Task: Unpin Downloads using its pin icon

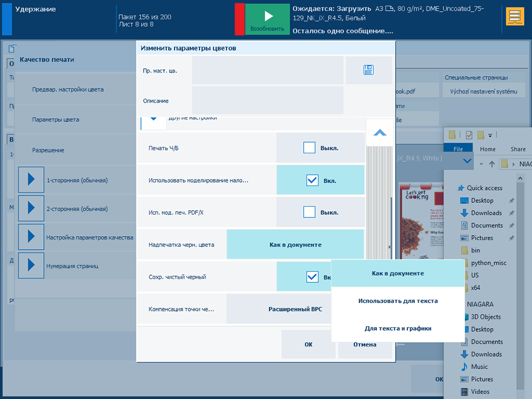Action: click(511, 213)
